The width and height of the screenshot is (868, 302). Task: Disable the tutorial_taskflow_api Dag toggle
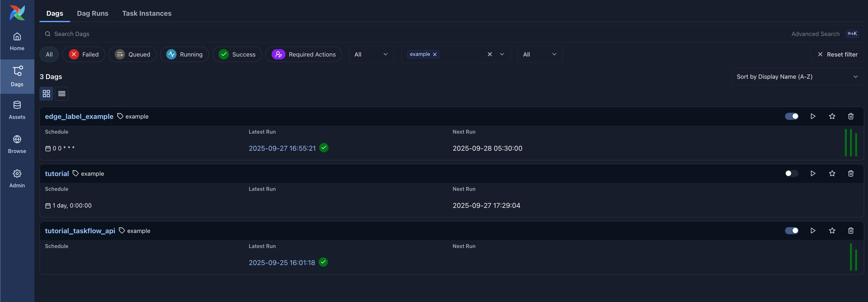(x=791, y=231)
